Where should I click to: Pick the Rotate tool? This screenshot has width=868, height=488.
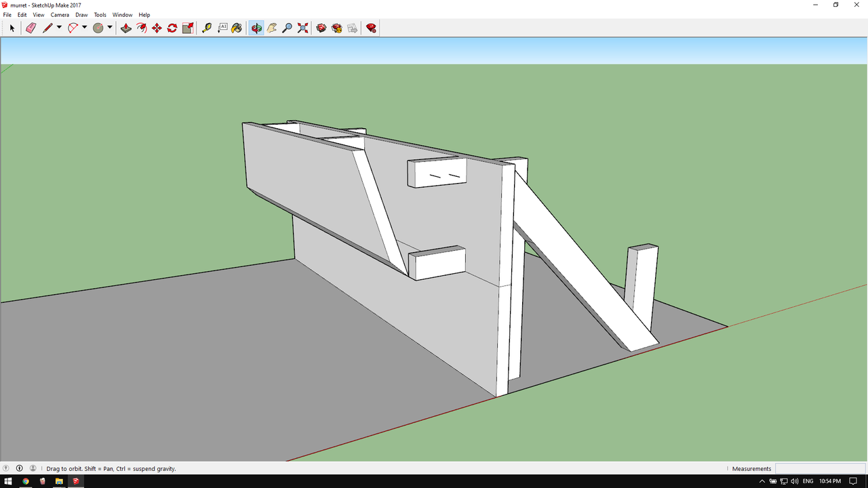click(x=172, y=28)
